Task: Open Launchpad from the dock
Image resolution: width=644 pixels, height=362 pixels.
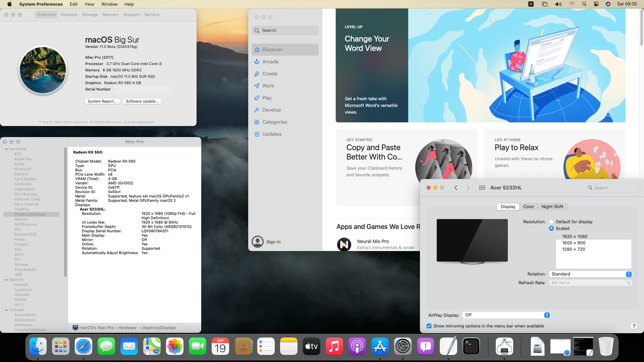Action: 61,346
